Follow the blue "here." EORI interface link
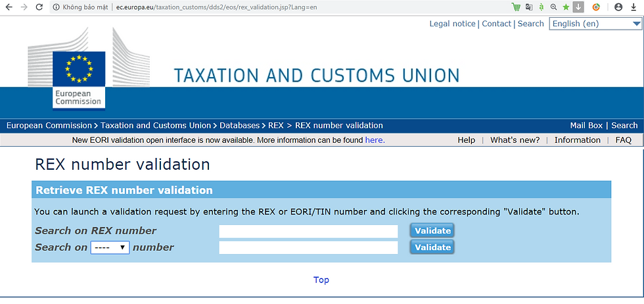This screenshot has height=304, width=644. pos(375,140)
